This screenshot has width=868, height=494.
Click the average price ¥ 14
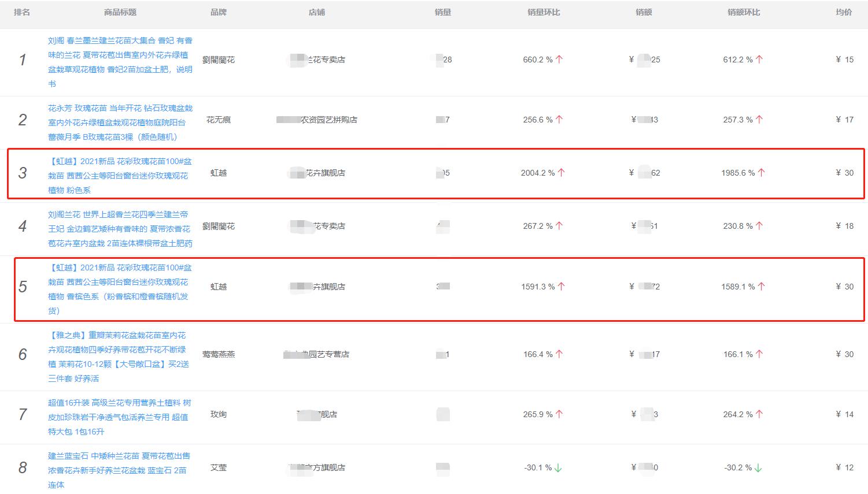click(x=844, y=414)
